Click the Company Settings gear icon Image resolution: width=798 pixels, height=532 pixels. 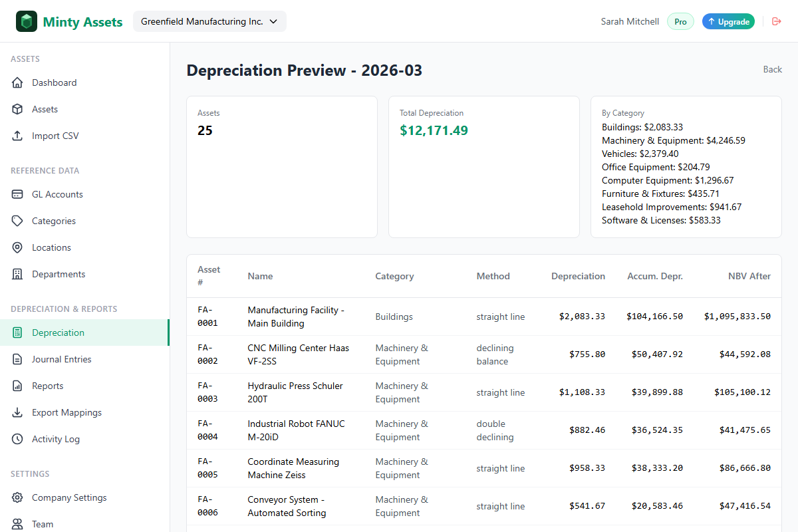coord(18,497)
